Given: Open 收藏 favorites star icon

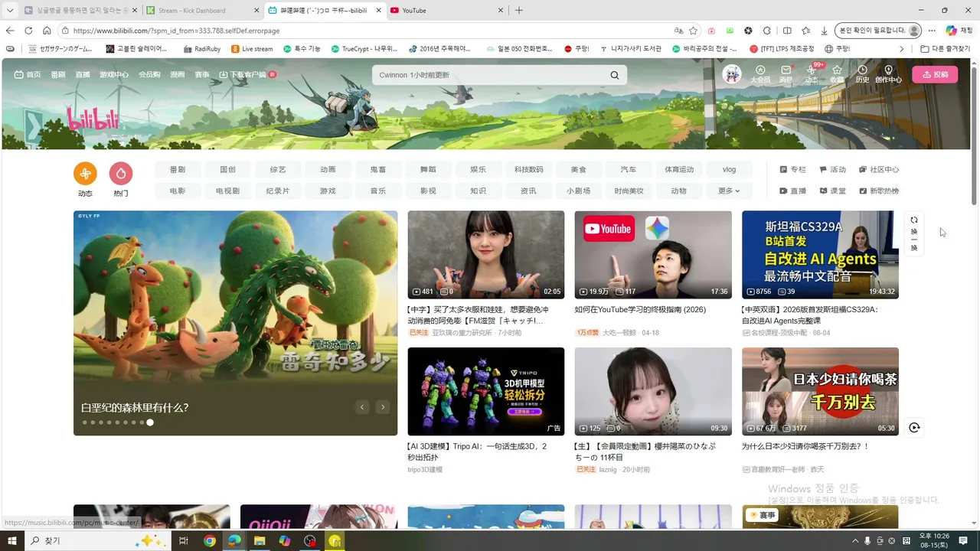Looking at the screenshot, I should (837, 74).
